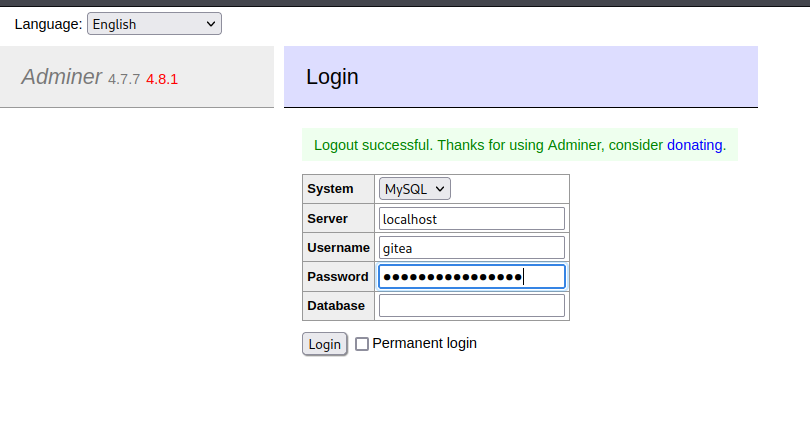The image size is (810, 421).
Task: Follow the donating link
Action: pos(694,145)
